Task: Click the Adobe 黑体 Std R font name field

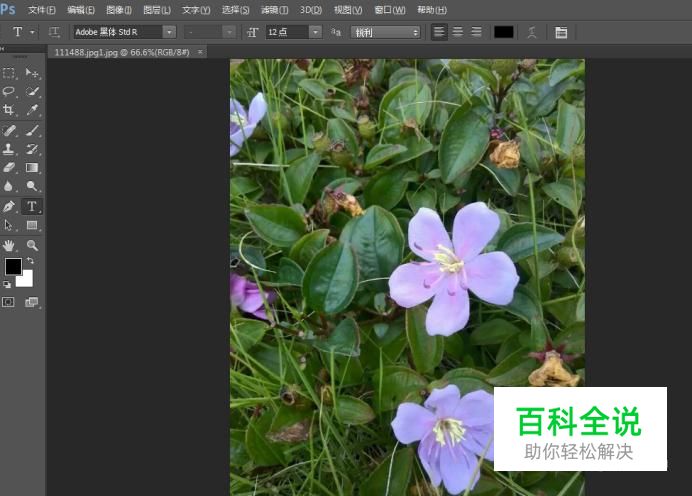Action: [118, 32]
